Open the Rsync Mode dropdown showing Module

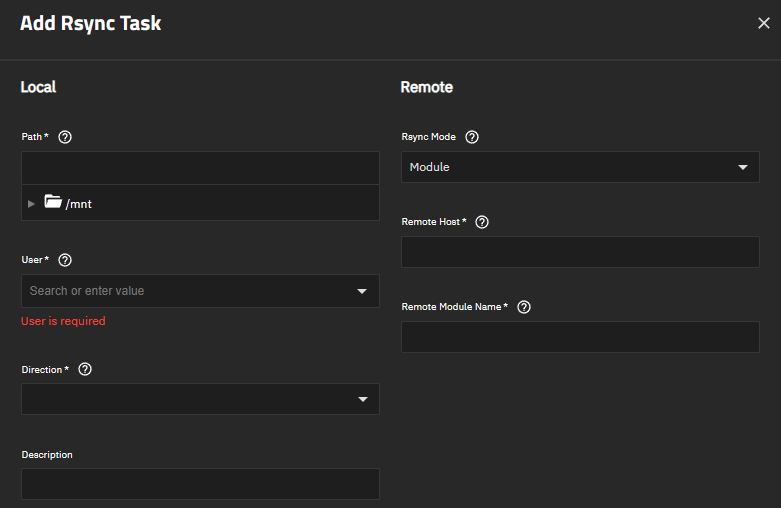point(580,167)
